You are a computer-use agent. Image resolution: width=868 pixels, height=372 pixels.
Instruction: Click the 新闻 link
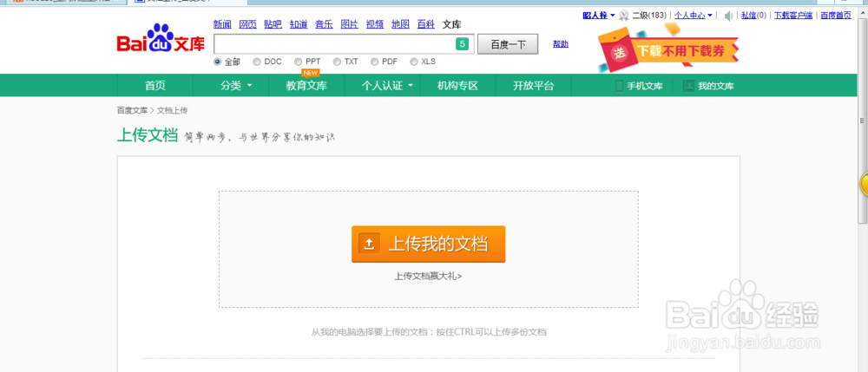pyautogui.click(x=222, y=23)
